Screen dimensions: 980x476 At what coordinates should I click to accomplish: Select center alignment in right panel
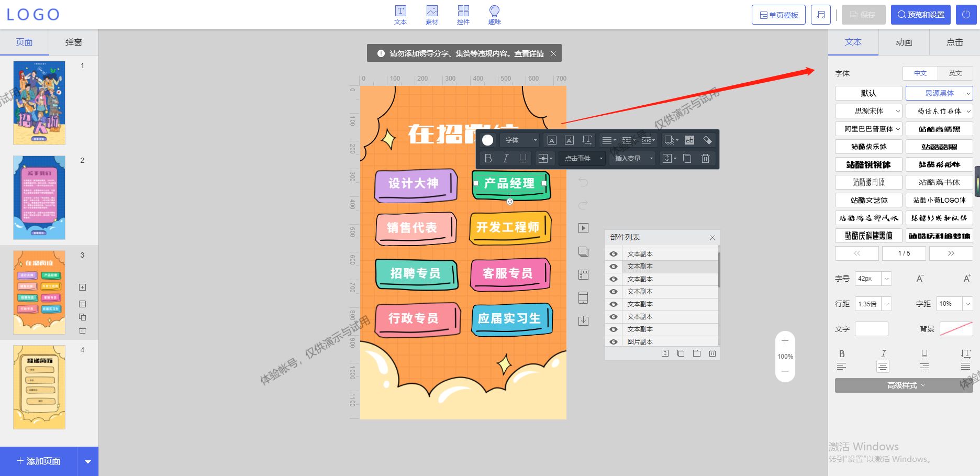click(883, 367)
